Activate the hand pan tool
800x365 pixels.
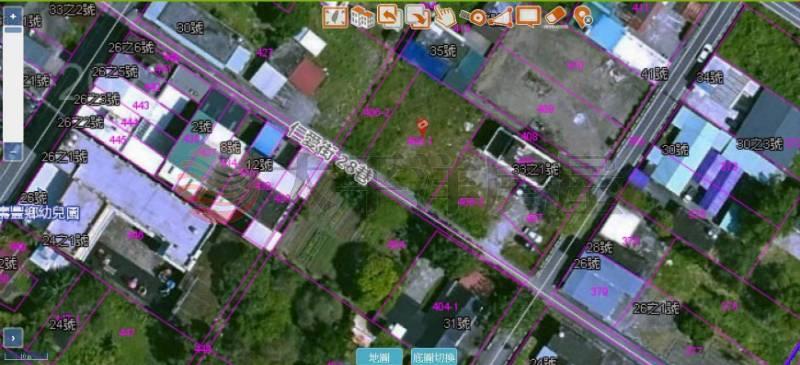(x=444, y=16)
